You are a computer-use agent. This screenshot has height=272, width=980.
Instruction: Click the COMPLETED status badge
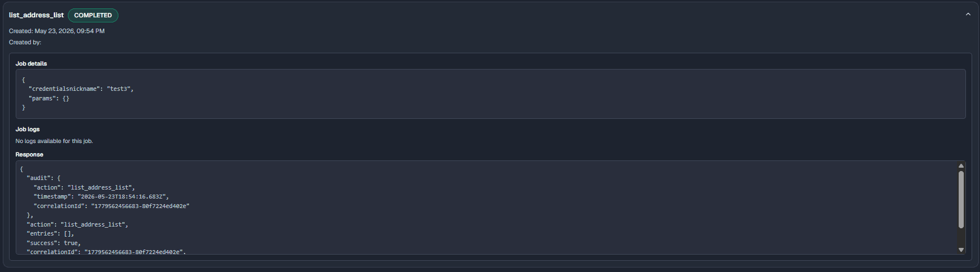pyautogui.click(x=93, y=15)
